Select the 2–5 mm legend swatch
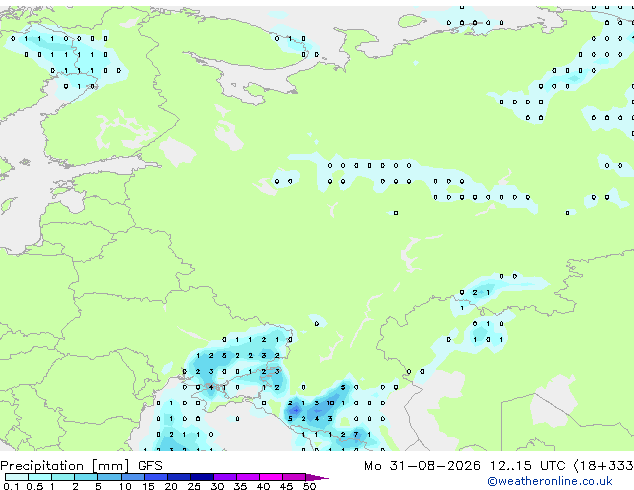Viewport: 634px width, 490px height. 86,477
